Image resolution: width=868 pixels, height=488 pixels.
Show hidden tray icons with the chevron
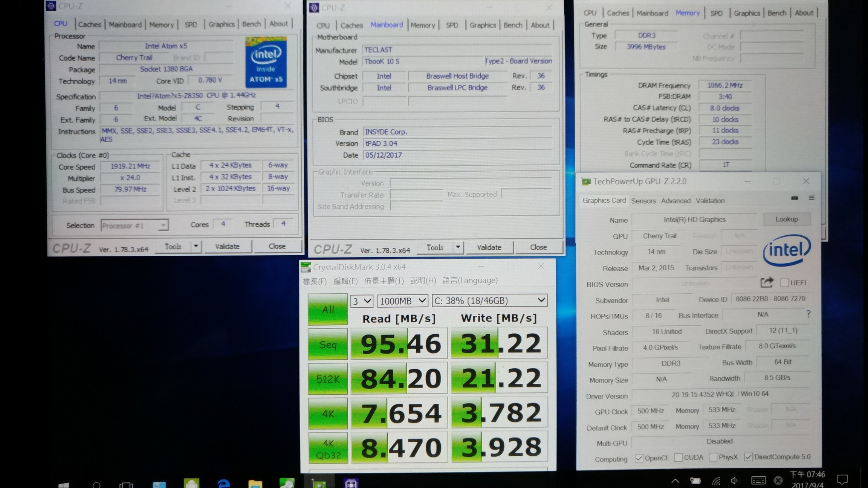675,481
